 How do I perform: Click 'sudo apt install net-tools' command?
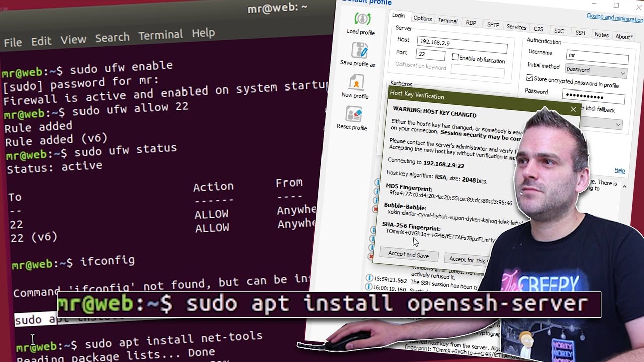[x=173, y=340]
